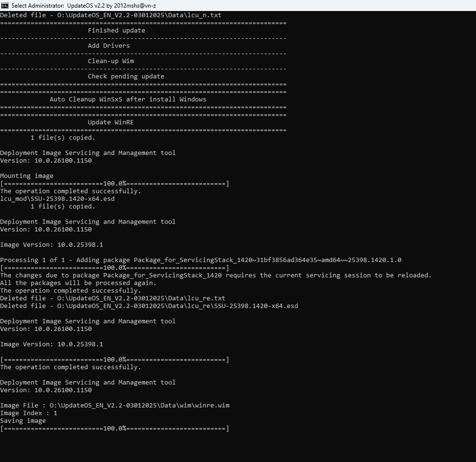This screenshot has height=462, width=476.
Task: Click progress bar under 'Processing 1 of 1'
Action: [x=114, y=268]
